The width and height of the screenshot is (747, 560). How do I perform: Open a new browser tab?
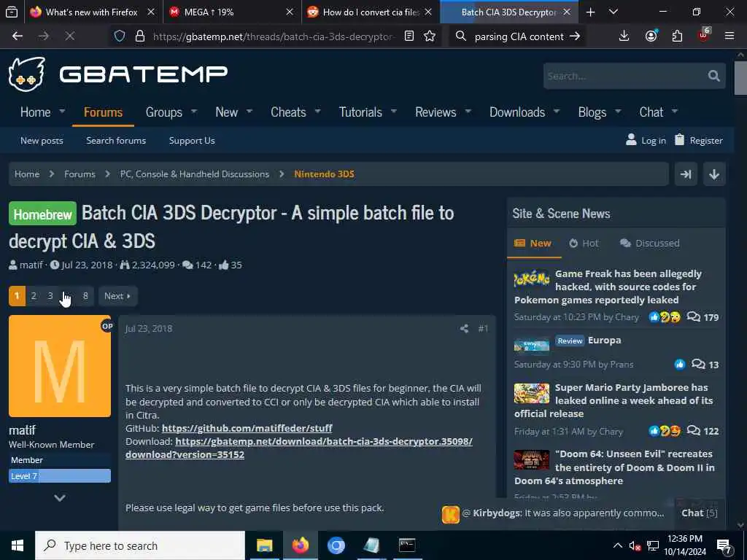pos(590,12)
